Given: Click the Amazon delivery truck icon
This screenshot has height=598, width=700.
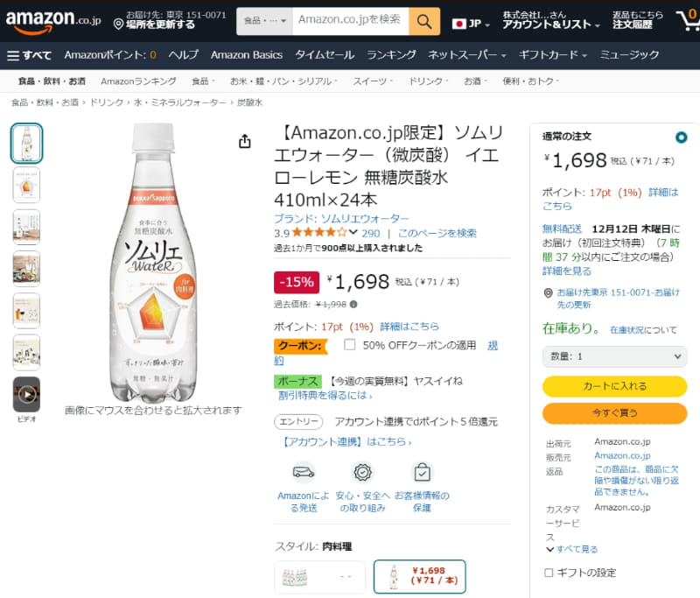Looking at the screenshot, I should tap(304, 472).
